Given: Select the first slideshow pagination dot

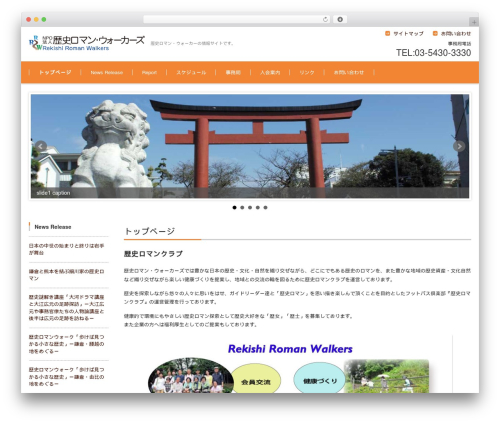Looking at the screenshot, I should click(234, 207).
